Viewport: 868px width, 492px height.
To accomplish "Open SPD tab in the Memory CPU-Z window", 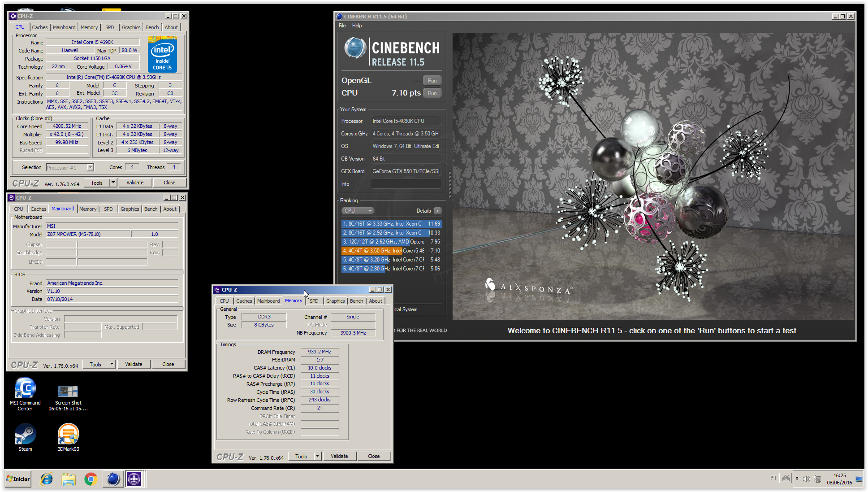I will tap(314, 301).
